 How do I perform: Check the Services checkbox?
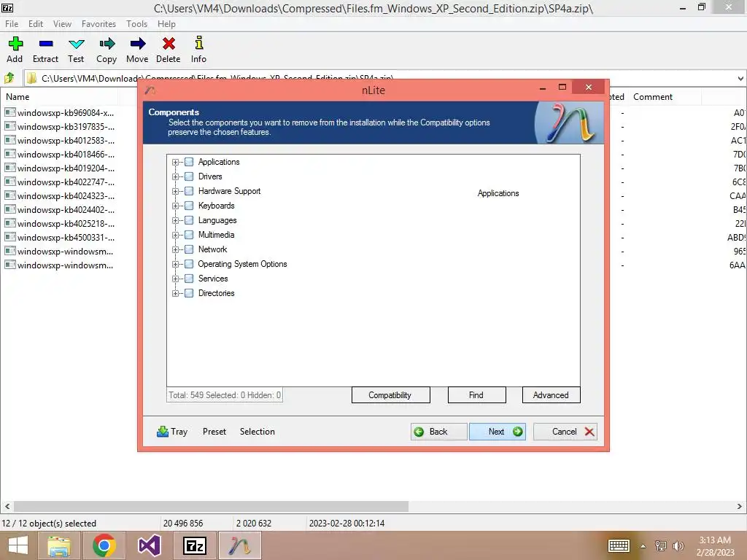pos(189,279)
